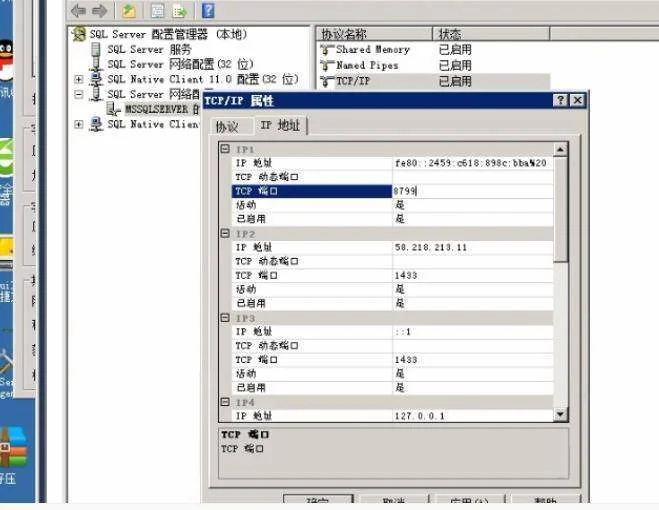
Task: Collapse the IP3 section
Action: tap(225, 318)
